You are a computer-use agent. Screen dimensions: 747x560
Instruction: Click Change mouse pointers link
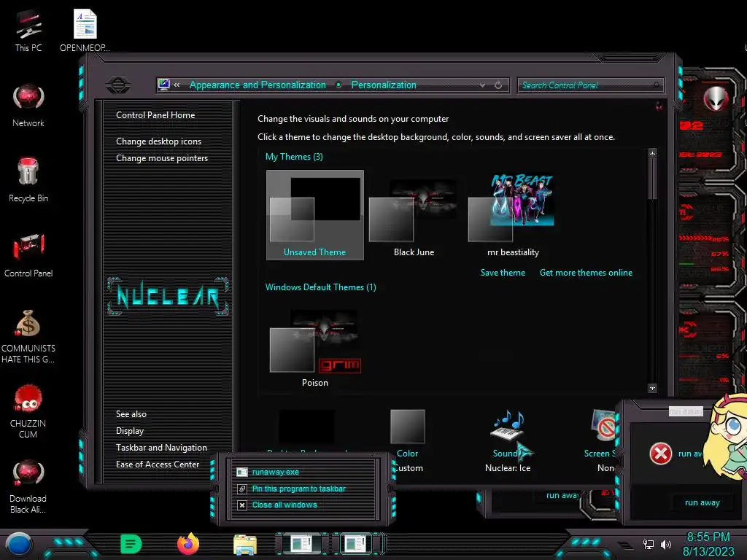click(x=162, y=158)
